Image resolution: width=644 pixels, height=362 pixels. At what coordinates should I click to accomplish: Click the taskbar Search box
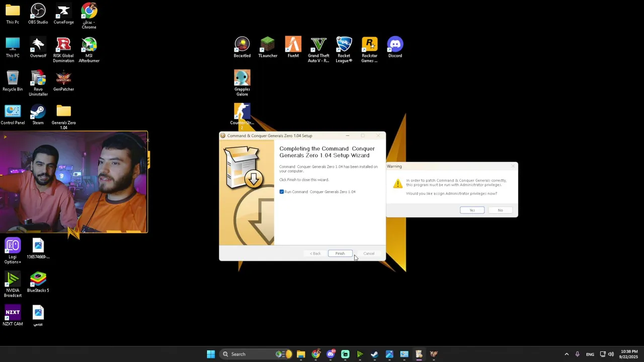coord(257,354)
